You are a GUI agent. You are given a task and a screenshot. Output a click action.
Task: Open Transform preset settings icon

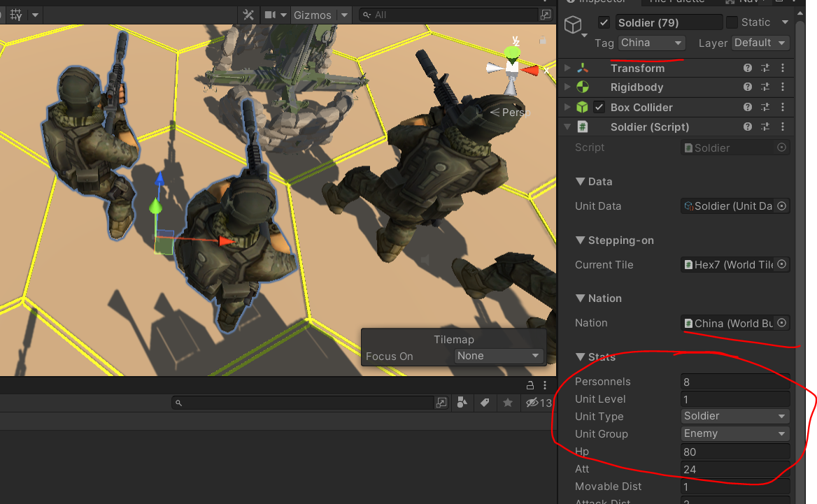(x=765, y=68)
